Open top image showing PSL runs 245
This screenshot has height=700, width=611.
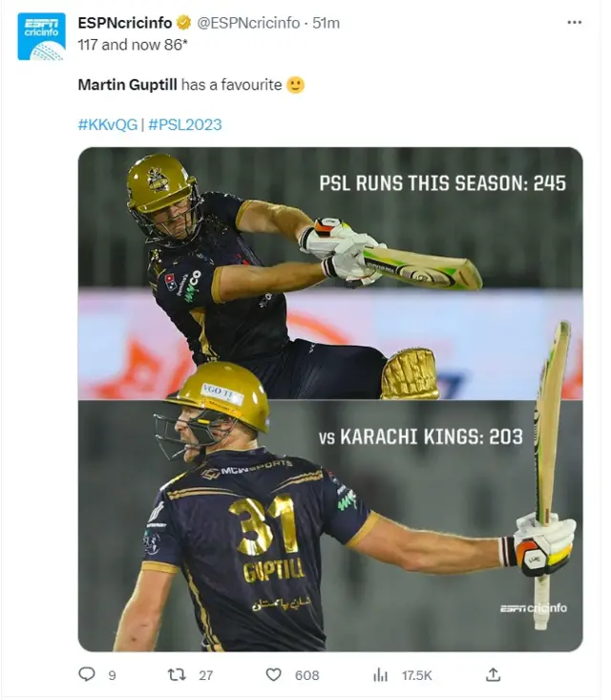pos(330,273)
